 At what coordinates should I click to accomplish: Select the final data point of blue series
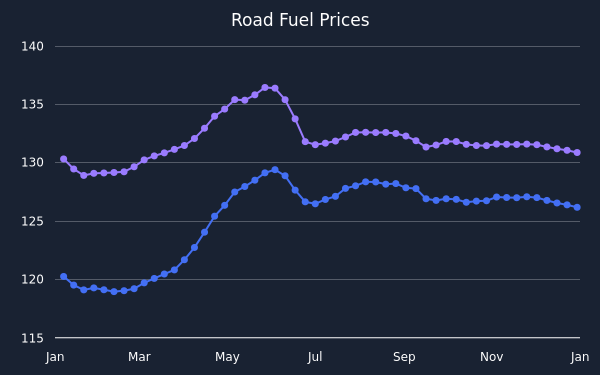point(577,207)
